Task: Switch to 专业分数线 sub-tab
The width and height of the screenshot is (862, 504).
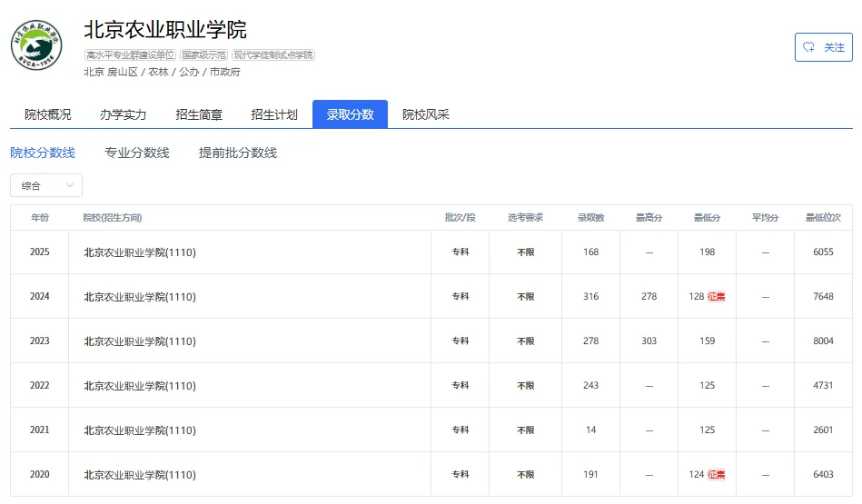Action: pos(137,153)
